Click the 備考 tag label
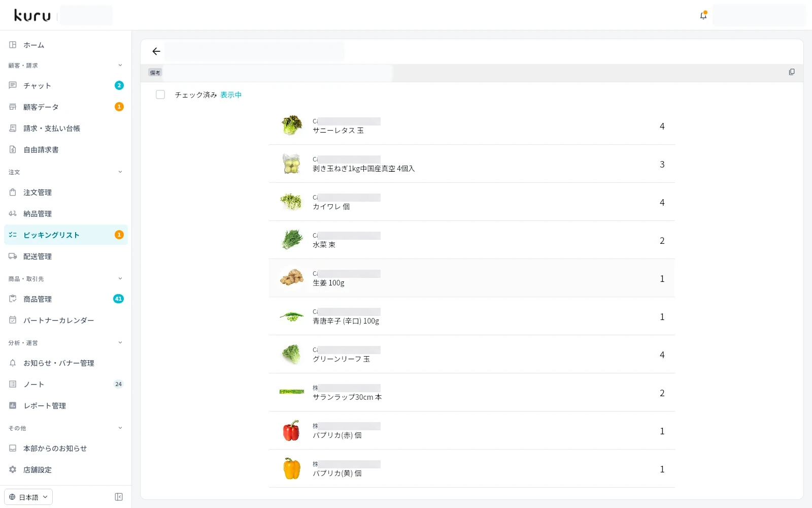 tap(155, 73)
